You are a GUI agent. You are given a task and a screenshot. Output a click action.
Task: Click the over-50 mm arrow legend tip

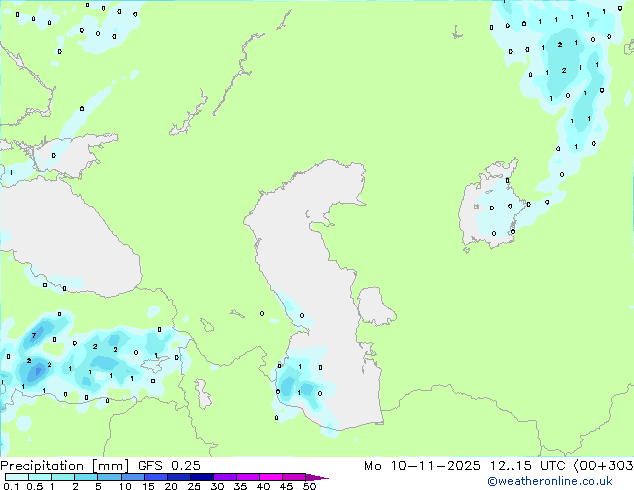pyautogui.click(x=317, y=477)
